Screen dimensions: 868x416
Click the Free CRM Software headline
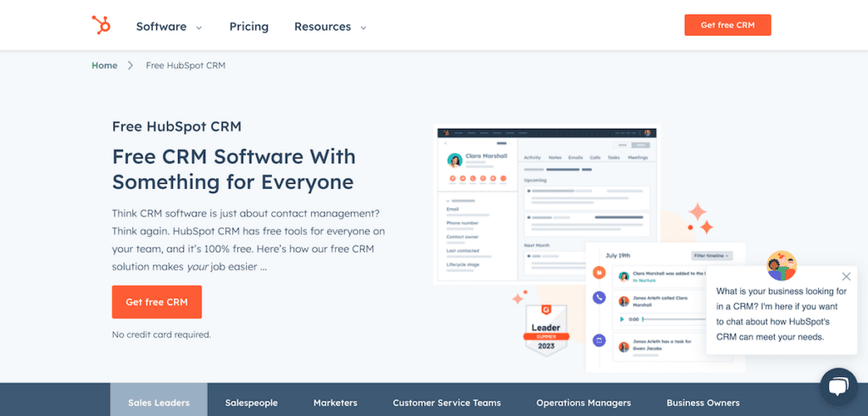click(x=234, y=169)
